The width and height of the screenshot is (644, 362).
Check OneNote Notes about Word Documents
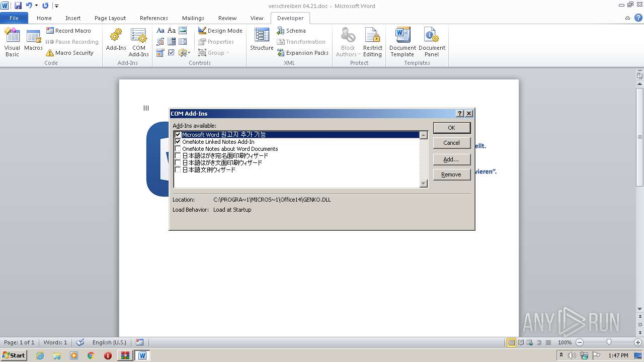(178, 149)
